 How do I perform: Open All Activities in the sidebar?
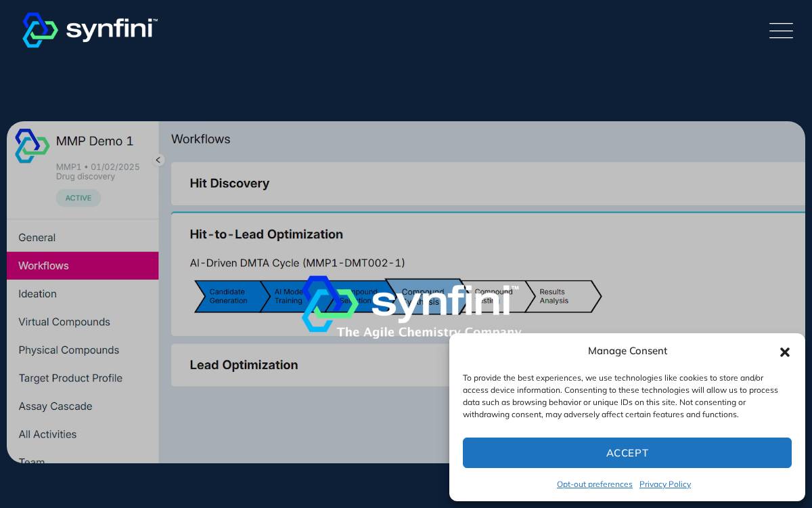point(83,434)
